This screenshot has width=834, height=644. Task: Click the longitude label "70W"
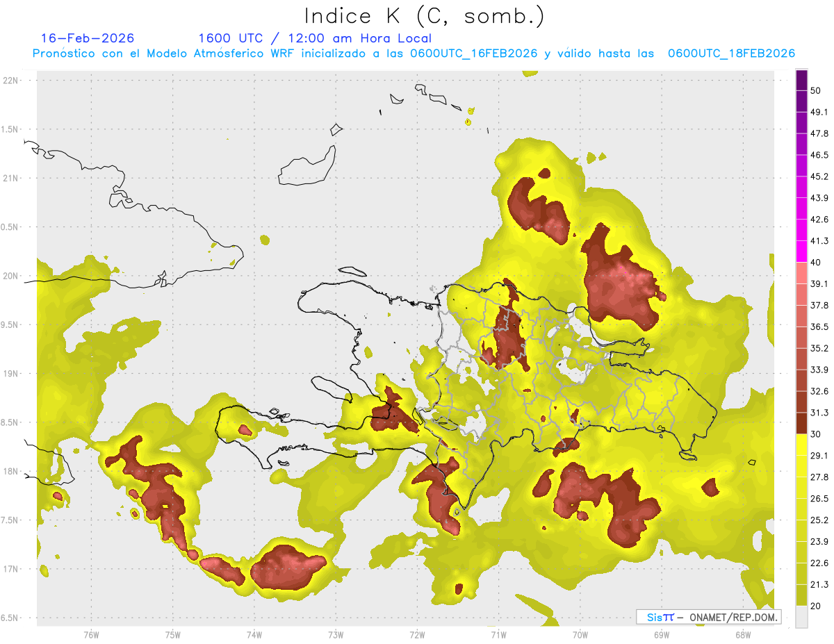tap(580, 634)
